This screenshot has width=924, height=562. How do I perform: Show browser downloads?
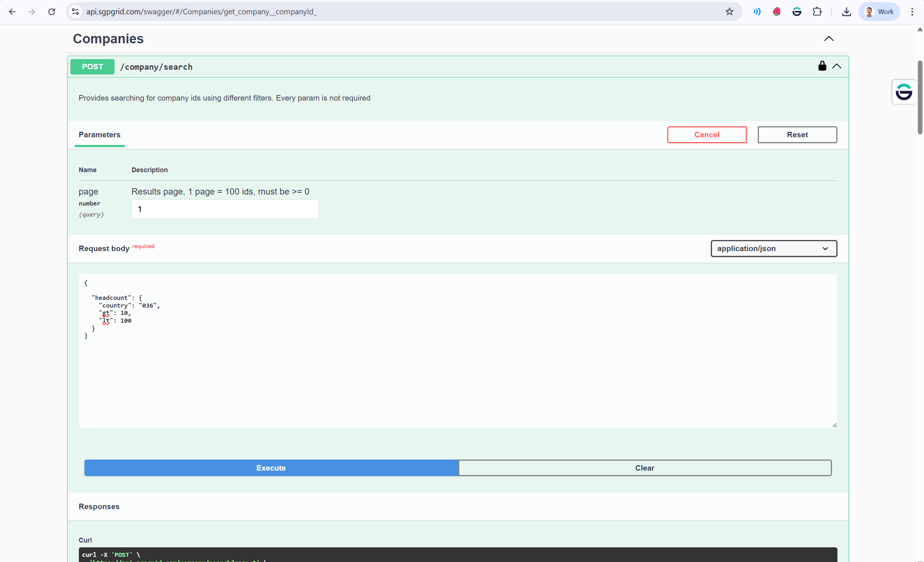coord(846,12)
